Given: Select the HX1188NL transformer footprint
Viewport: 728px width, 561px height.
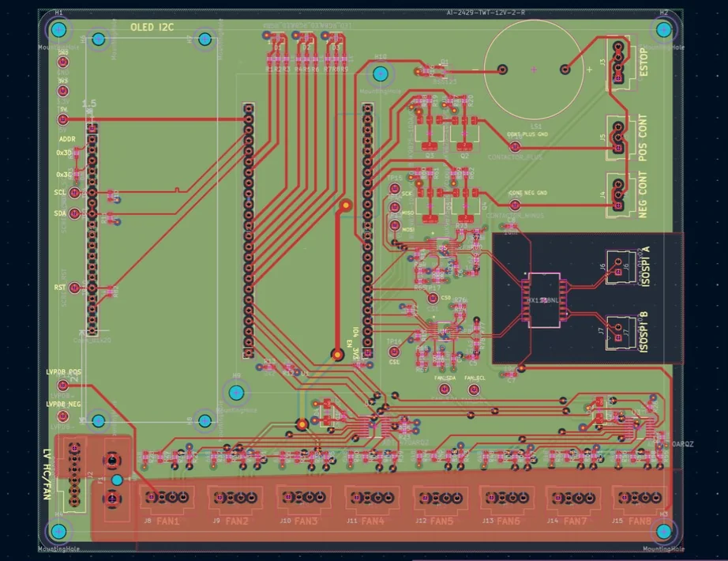Looking at the screenshot, I should (x=544, y=300).
